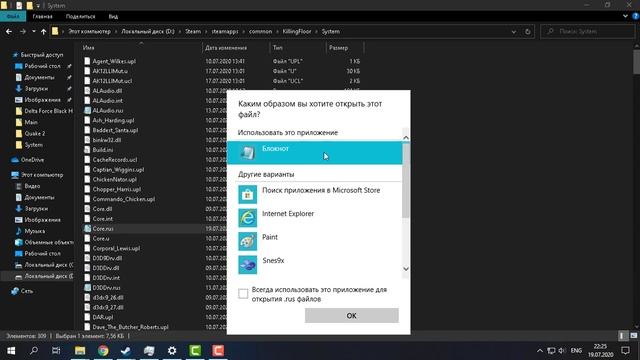Go up one folder level arrow
This screenshot has width=640, height=360.
[43, 31]
